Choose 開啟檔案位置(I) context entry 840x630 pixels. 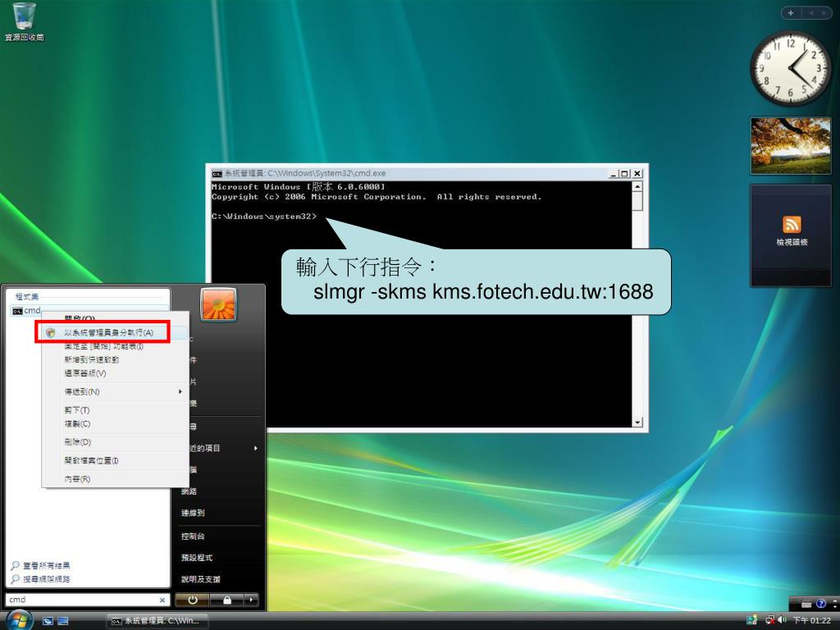click(92, 461)
